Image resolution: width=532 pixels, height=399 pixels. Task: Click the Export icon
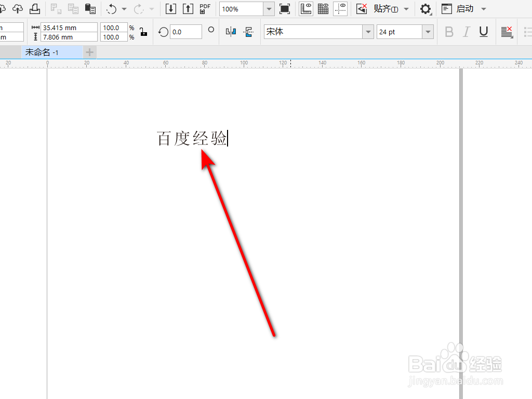(x=188, y=9)
